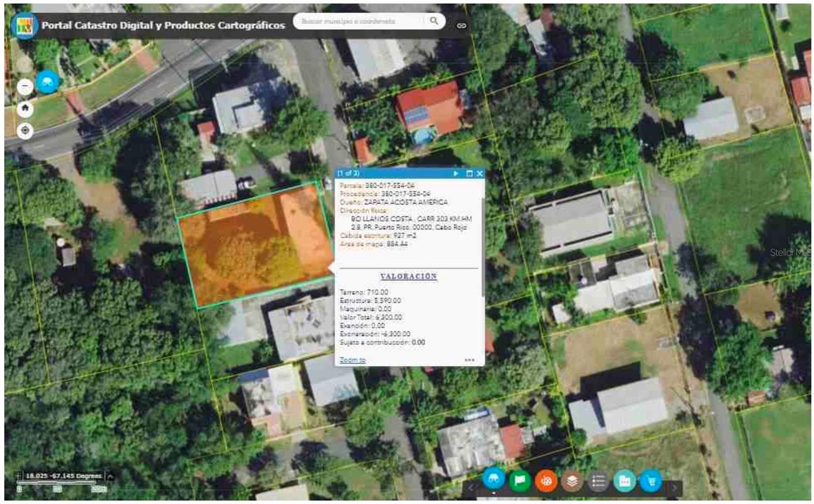Return to the default home extent
This screenshot has height=504, width=814.
click(x=25, y=109)
